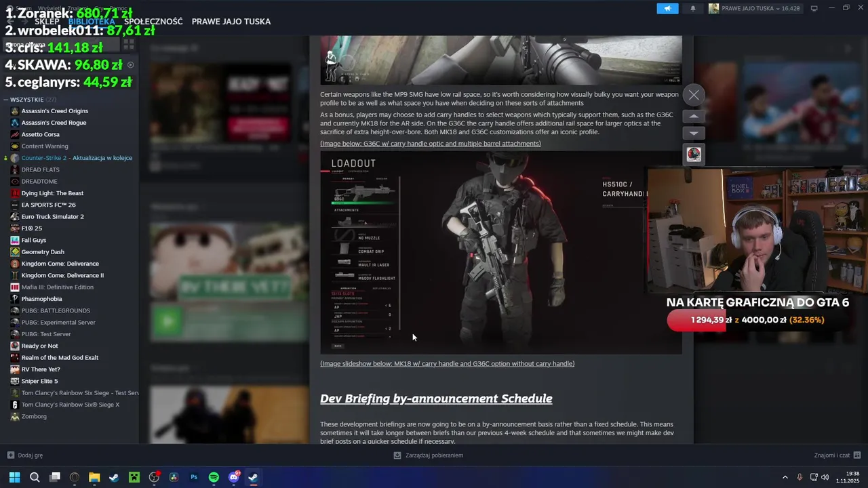This screenshot has height=488, width=868.
Task: Select Assassin's Creed Rogue game icon
Action: (15, 123)
